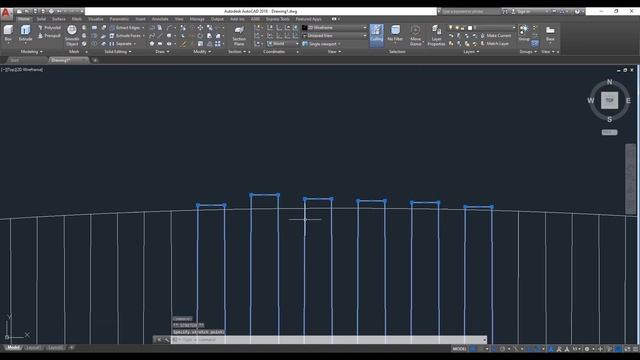Click the Base view tool
640x360 pixels.
[x=550, y=33]
